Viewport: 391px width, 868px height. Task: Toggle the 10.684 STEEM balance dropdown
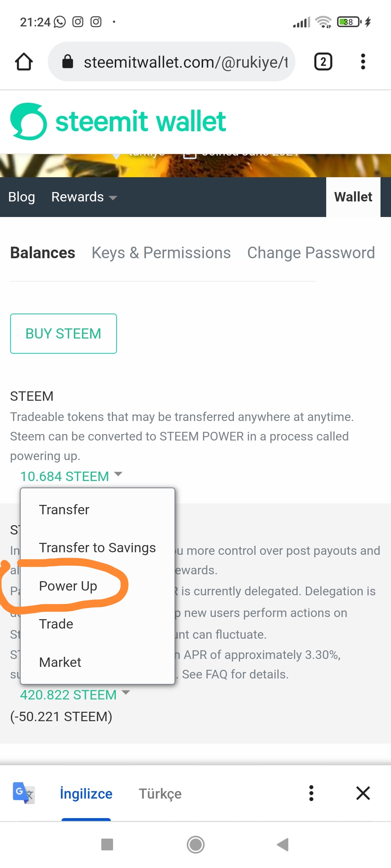pyautogui.click(x=71, y=476)
